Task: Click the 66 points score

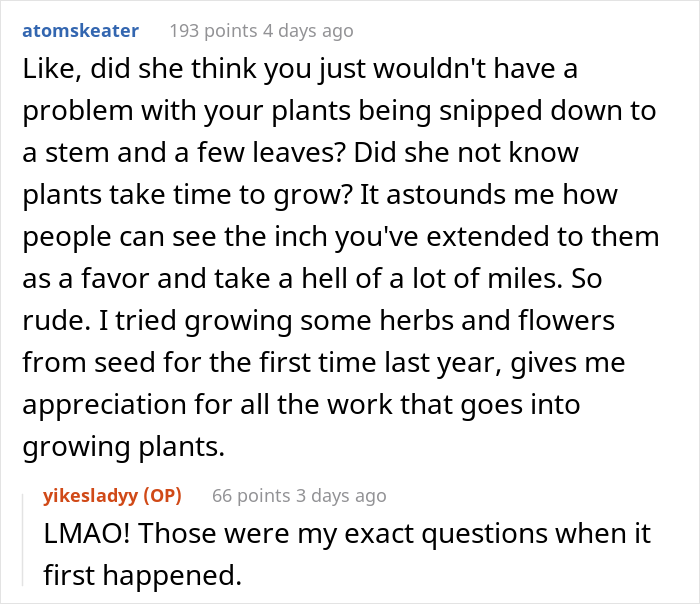Action: [x=251, y=496]
